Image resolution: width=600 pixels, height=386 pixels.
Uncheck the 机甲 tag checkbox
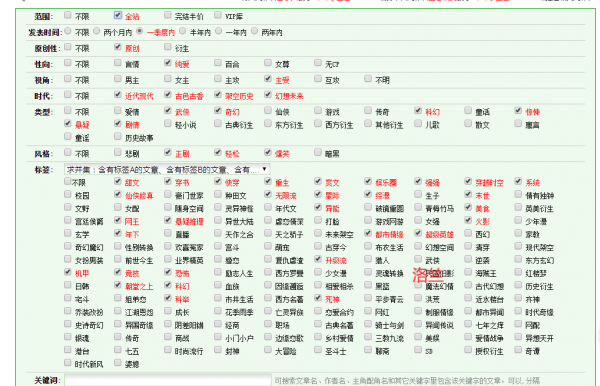(68, 272)
